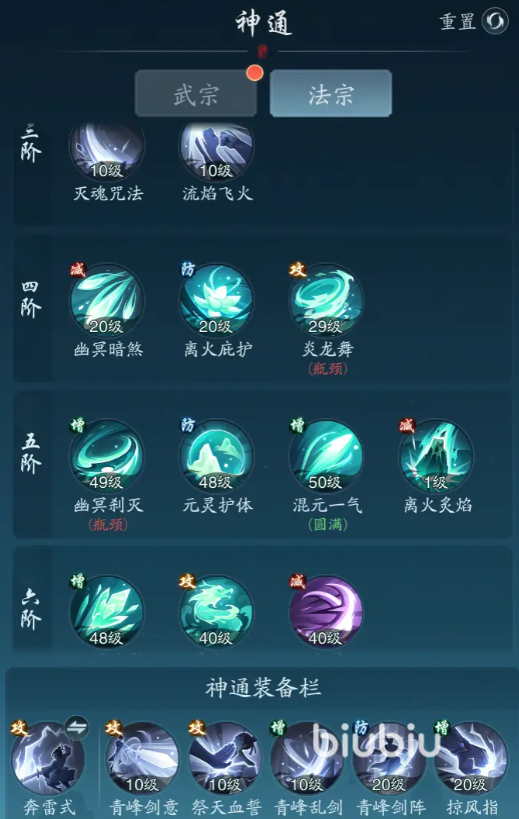This screenshot has width=519, height=819.
Task: Choose the 幽冥暗煞 level 20 skill
Action: (107, 300)
